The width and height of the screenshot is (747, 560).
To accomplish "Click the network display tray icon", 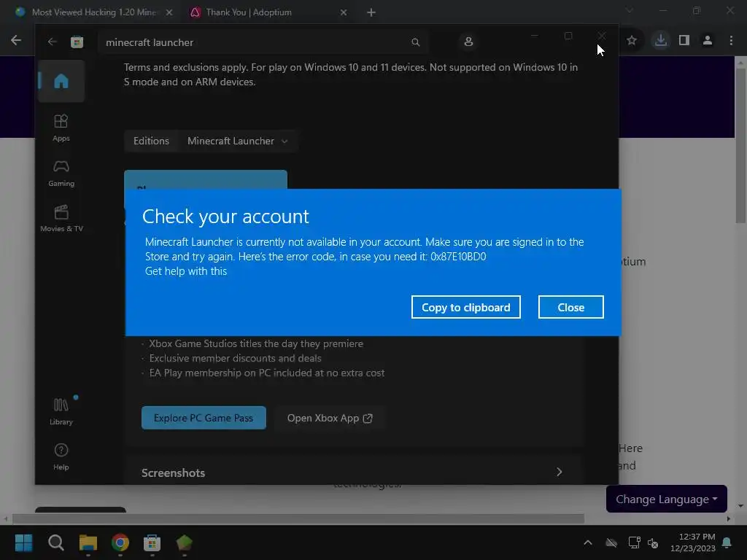I will click(x=634, y=542).
